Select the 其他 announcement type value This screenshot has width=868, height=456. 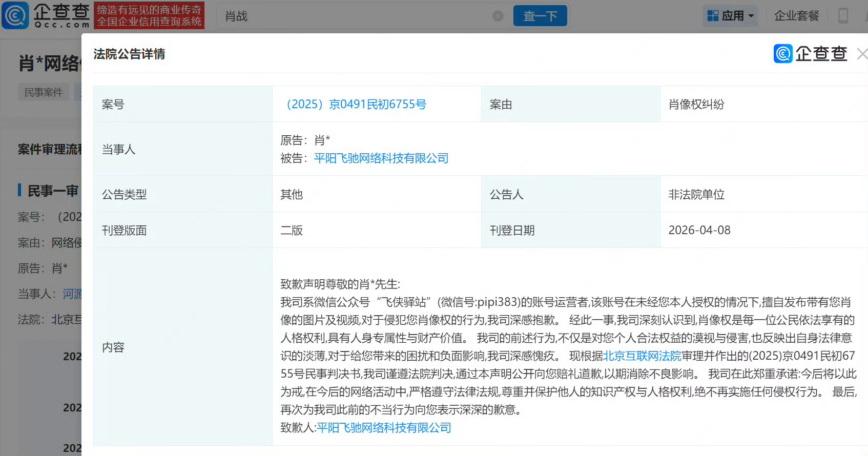pyautogui.click(x=292, y=194)
